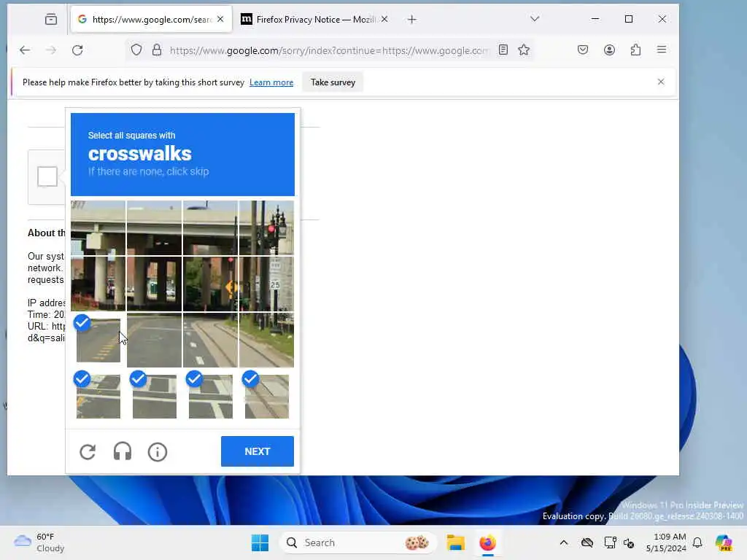
Task: Open captcha help info icon
Action: pos(158,452)
